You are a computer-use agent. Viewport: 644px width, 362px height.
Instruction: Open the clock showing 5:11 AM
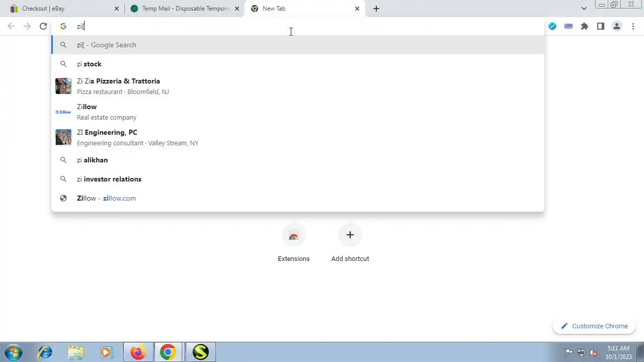[618, 352]
